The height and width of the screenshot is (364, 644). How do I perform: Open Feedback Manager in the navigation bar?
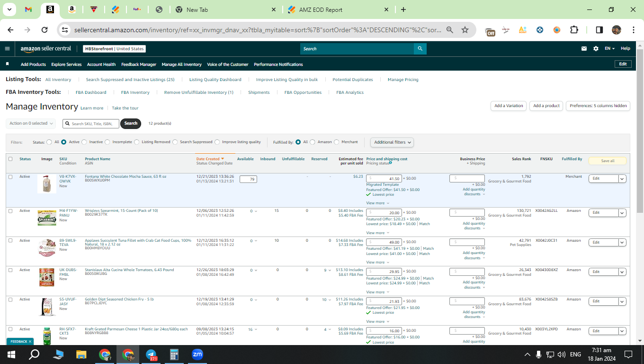139,64
